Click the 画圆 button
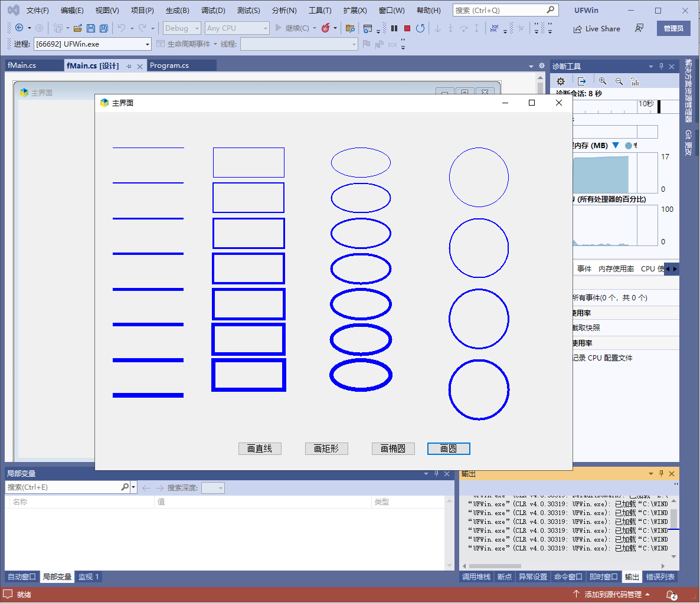The height and width of the screenshot is (603, 700). click(x=449, y=448)
